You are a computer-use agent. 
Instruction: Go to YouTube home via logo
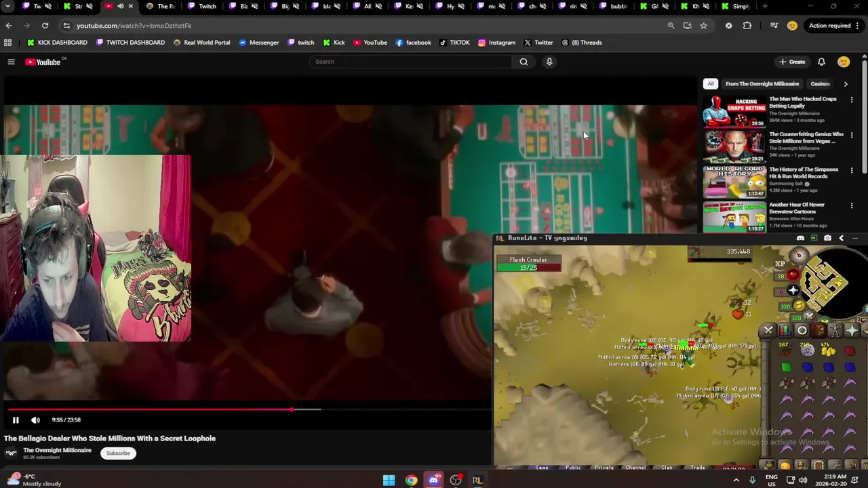(43, 62)
